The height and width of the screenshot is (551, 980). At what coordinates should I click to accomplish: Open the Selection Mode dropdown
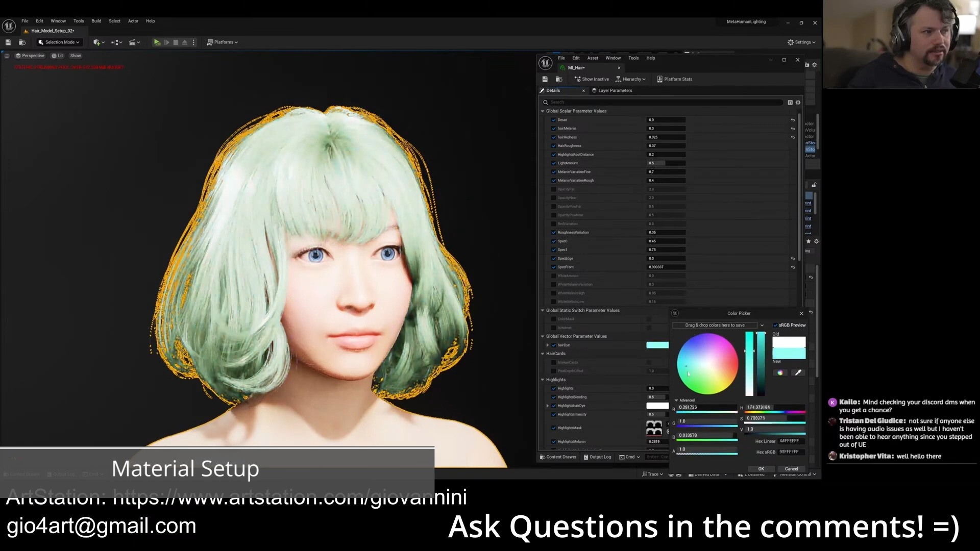(59, 42)
